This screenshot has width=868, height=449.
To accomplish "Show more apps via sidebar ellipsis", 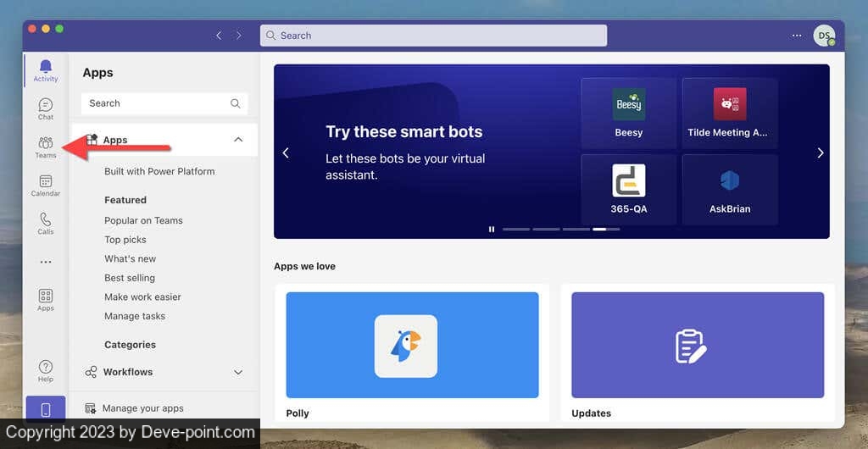I will [x=46, y=262].
